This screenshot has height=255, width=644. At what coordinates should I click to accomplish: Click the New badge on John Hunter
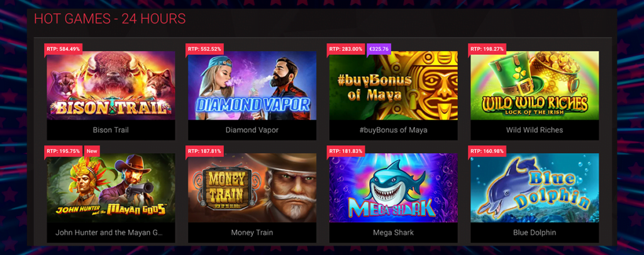92,151
